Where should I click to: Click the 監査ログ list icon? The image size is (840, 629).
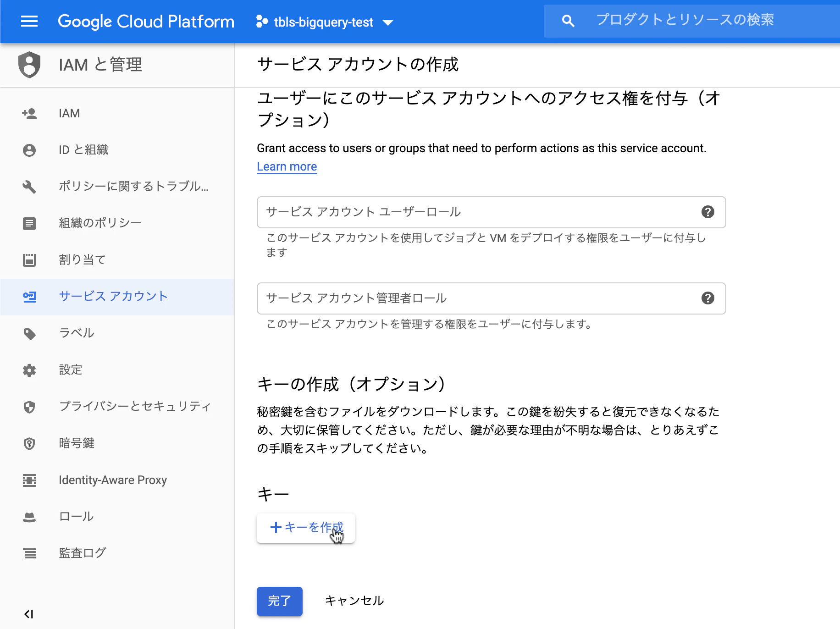click(x=29, y=553)
